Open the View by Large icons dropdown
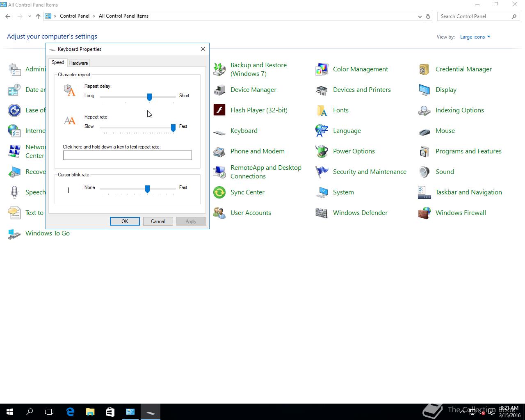The width and height of the screenshot is (525, 420). pyautogui.click(x=475, y=37)
